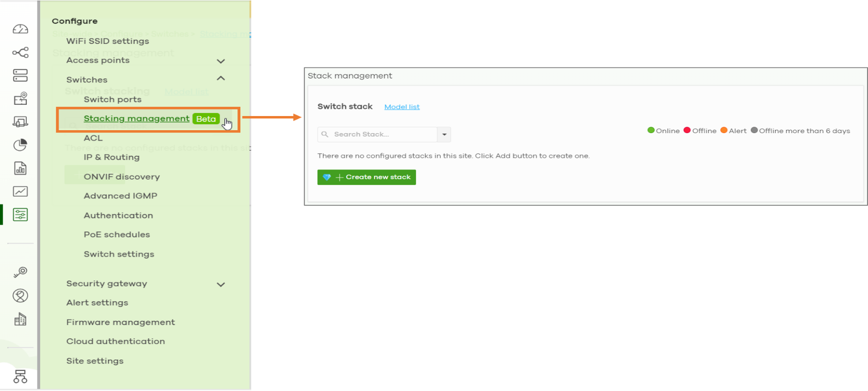This screenshot has width=868, height=391.
Task: Click the organization building sidebar icon
Action: tap(20, 319)
